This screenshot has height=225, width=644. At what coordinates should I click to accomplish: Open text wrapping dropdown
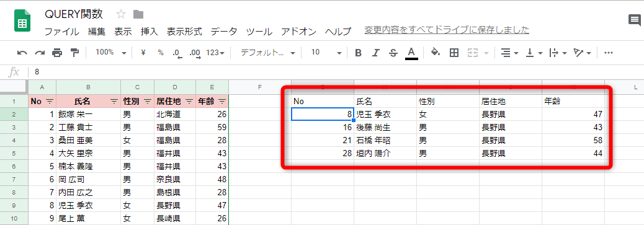point(558,53)
